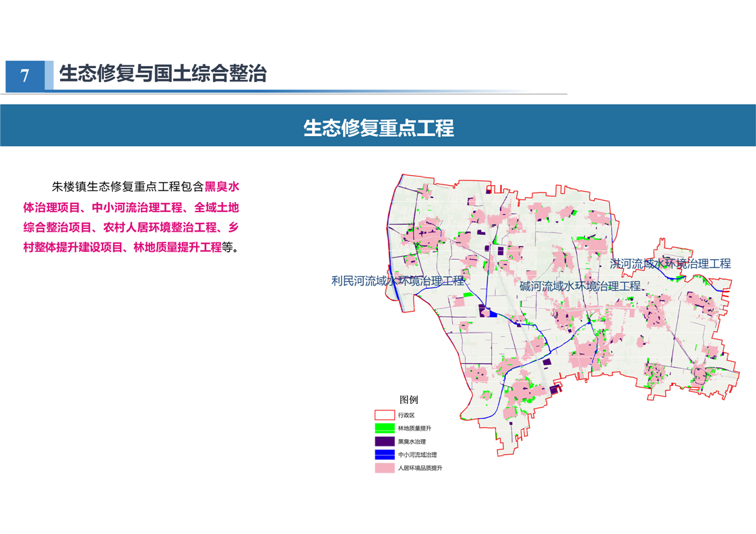Click the map label 利民河流域水环境治理工程
This screenshot has width=756, height=534.
tap(398, 281)
